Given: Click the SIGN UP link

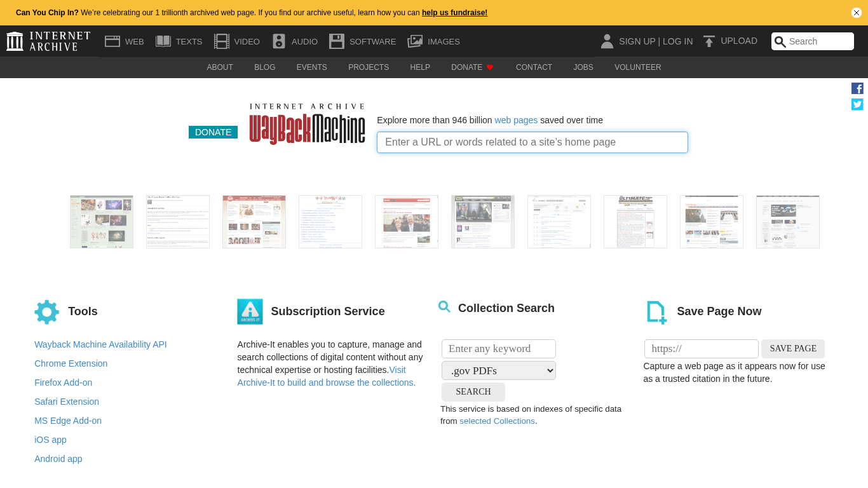Looking at the screenshot, I should 637,41.
